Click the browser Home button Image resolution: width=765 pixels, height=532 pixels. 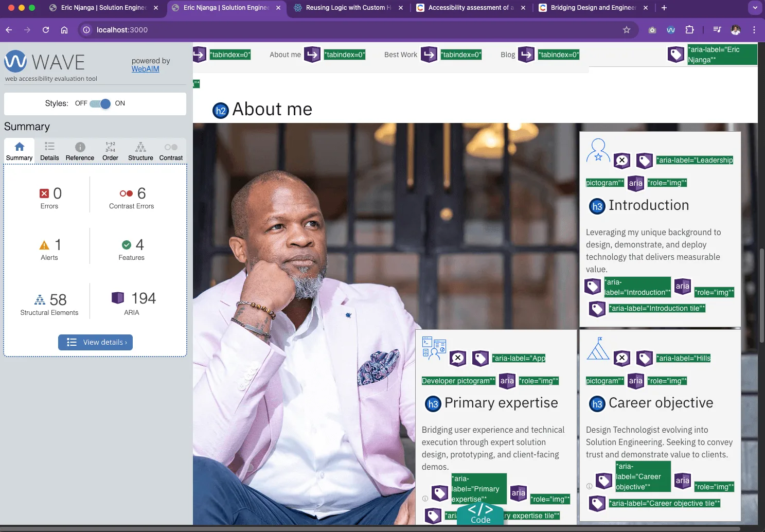[64, 30]
